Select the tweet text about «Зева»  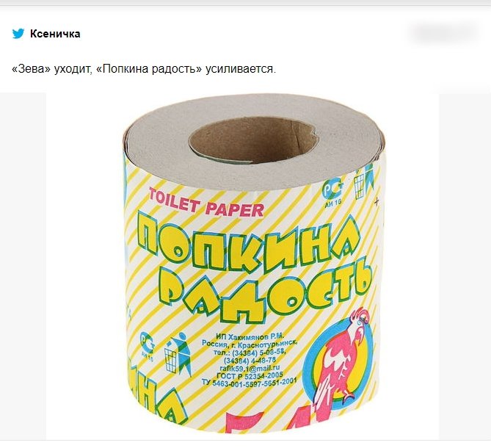144,69
